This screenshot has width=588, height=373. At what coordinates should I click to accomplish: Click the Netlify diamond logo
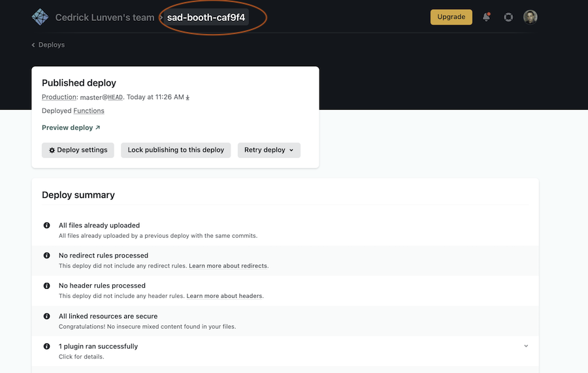click(x=40, y=17)
